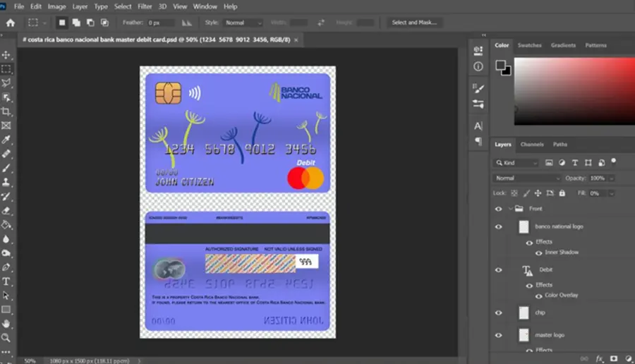
Task: Toggle visibility of the chip layer
Action: pyautogui.click(x=499, y=313)
